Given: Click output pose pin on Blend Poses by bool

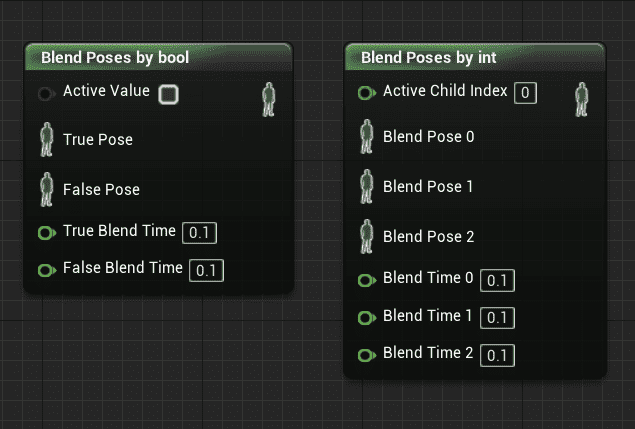Looking at the screenshot, I should point(268,100).
